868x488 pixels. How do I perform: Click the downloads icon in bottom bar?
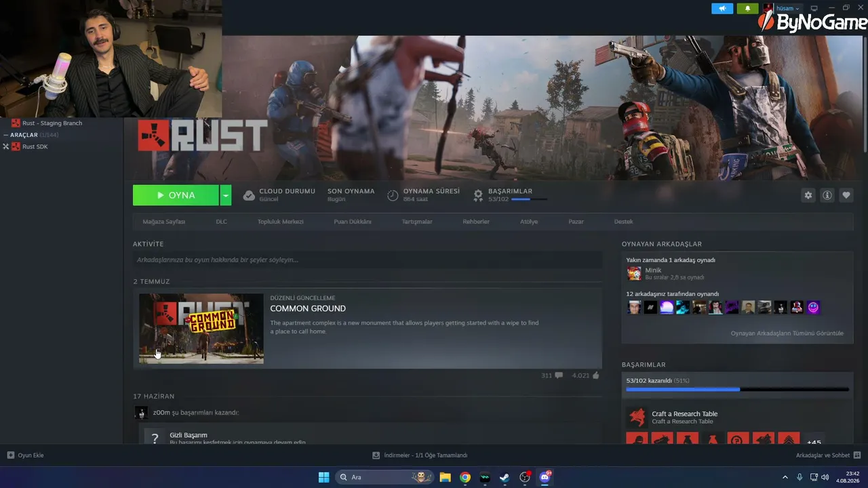pyautogui.click(x=376, y=455)
